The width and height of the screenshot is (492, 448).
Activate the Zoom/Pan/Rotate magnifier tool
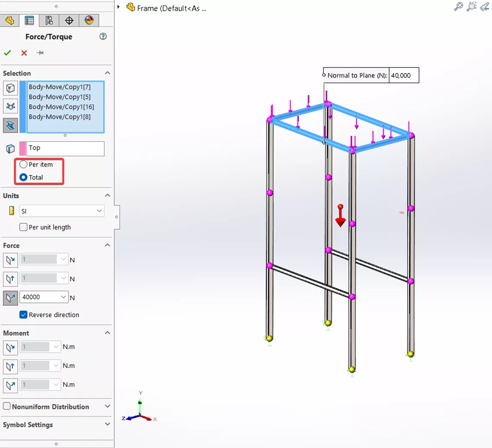pos(458,6)
